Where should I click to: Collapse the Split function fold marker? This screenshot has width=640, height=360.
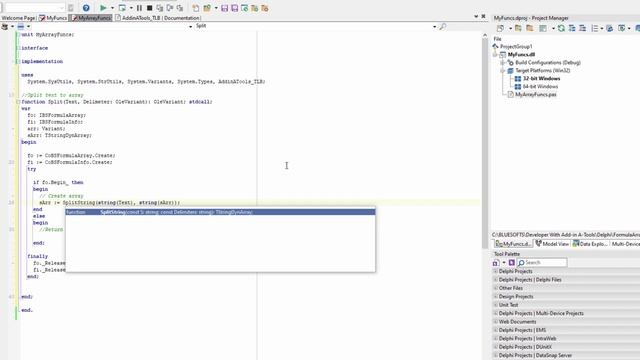(18, 102)
